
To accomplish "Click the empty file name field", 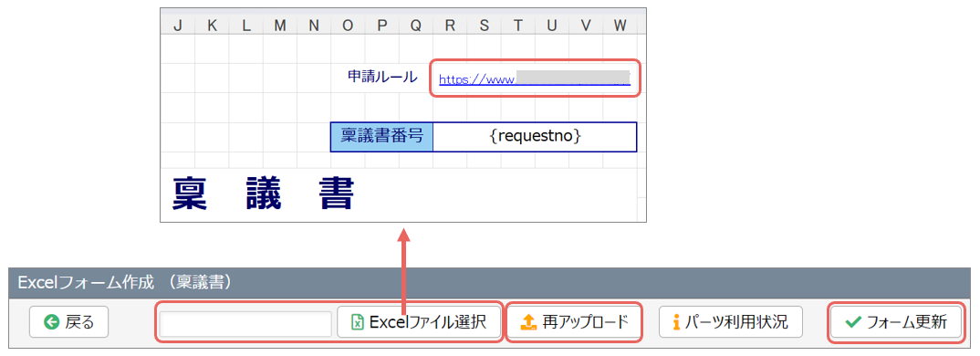I will coord(245,324).
